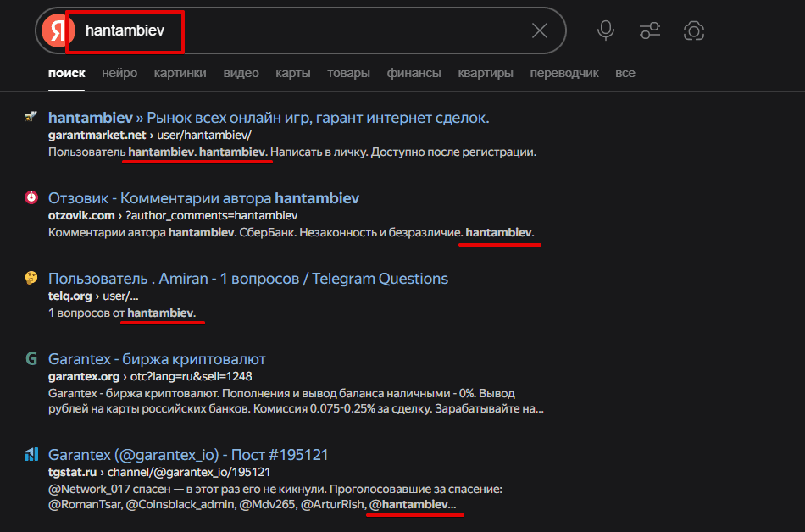
Task: Click the Yandex logo icon
Action: [x=58, y=30]
